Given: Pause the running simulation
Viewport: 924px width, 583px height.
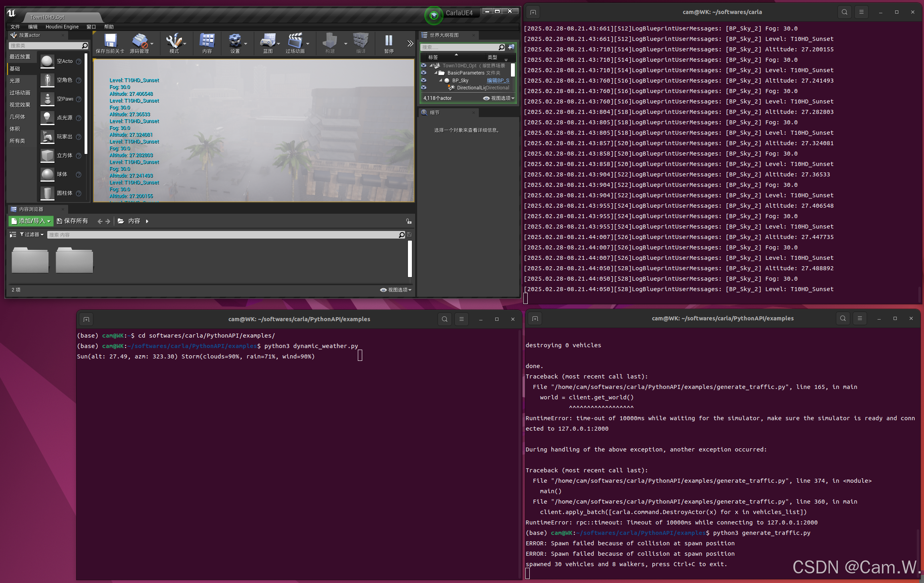Looking at the screenshot, I should click(389, 43).
